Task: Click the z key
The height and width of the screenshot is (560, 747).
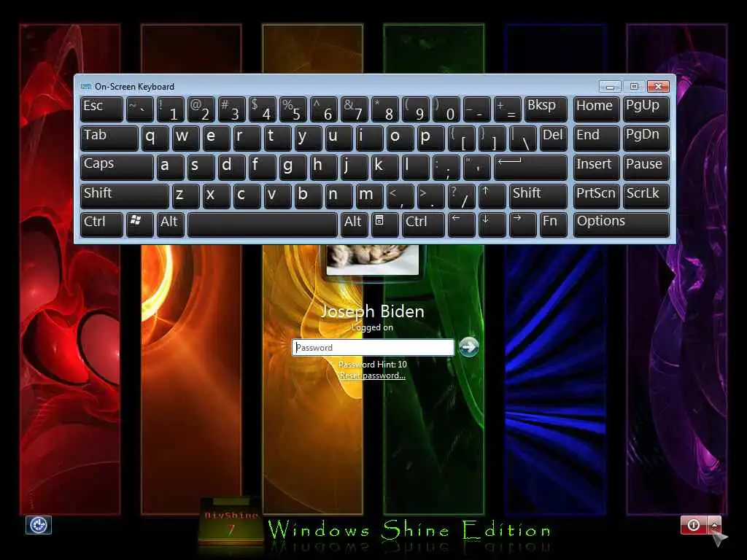Action: 185,196
